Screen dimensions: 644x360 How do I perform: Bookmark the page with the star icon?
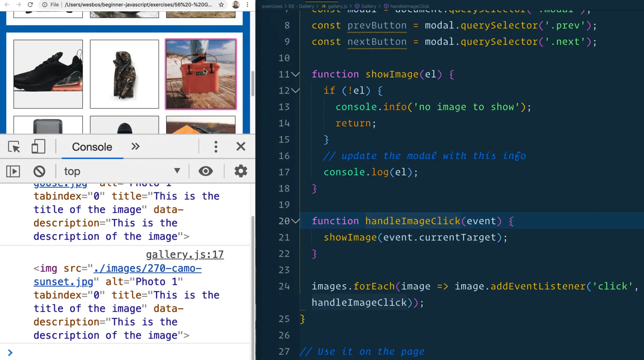coord(221,5)
